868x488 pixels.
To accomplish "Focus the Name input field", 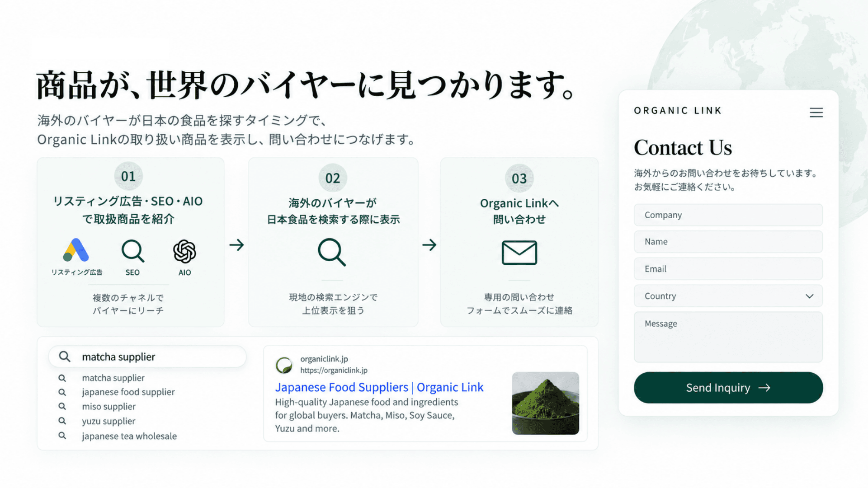I will pyautogui.click(x=728, y=242).
